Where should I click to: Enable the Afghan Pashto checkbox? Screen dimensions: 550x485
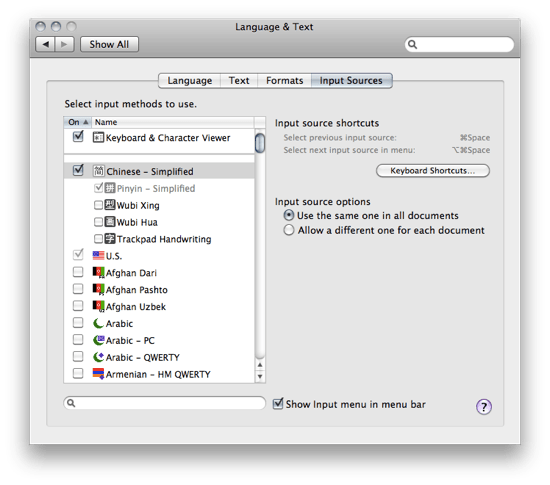(78, 289)
